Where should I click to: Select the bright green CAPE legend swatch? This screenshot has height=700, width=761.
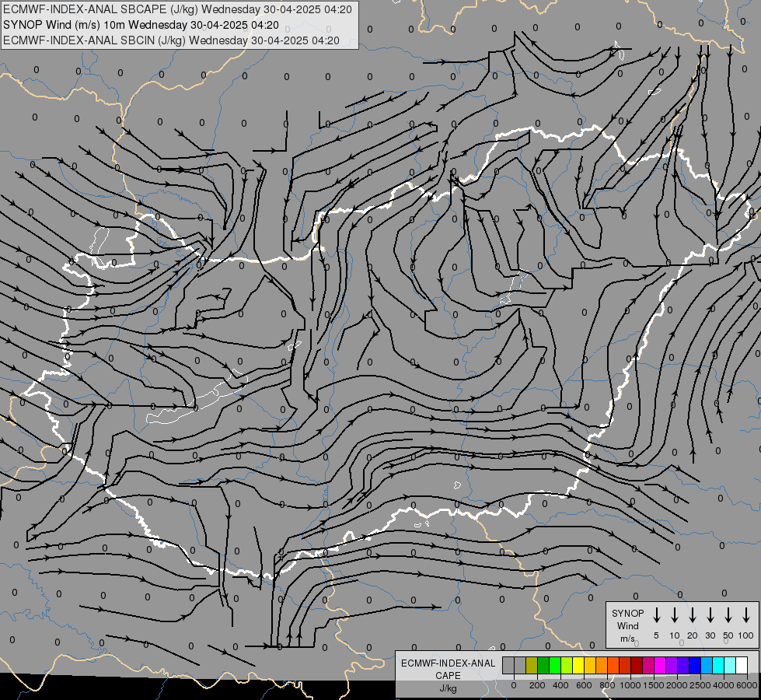pos(555,665)
